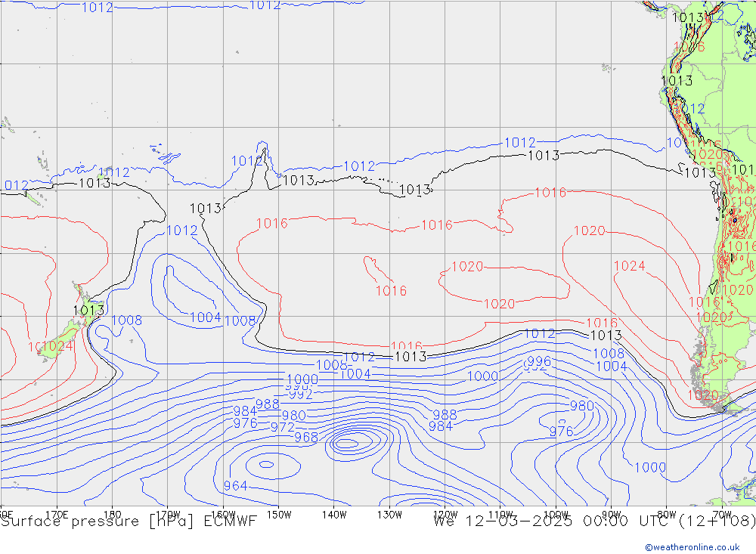Click the red 1020 label at South America's southern tip

click(703, 395)
